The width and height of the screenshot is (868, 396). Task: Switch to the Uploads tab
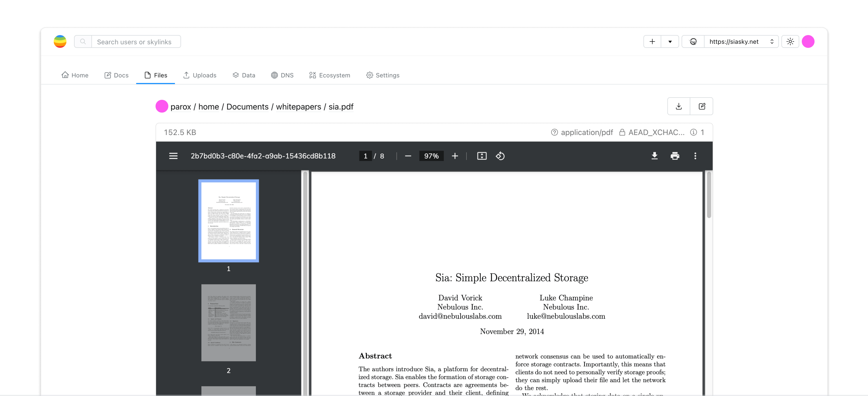[x=200, y=75]
